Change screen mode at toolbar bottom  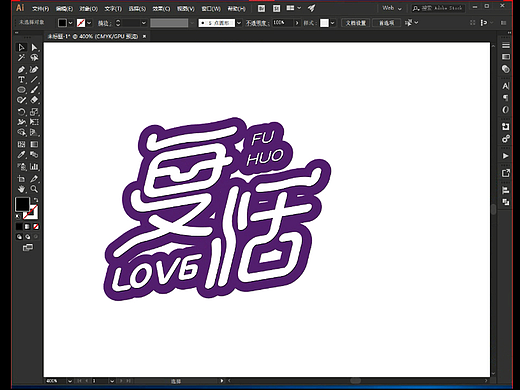point(28,247)
